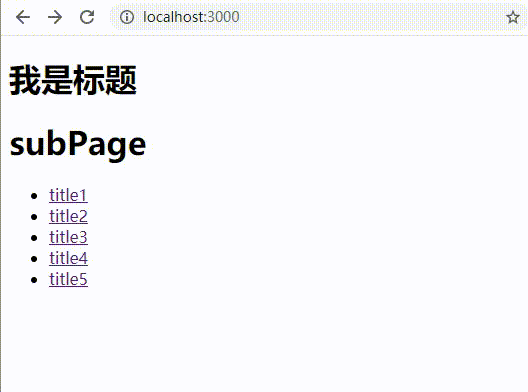
Task: Click the bullet point beside title2
Action: (x=34, y=217)
